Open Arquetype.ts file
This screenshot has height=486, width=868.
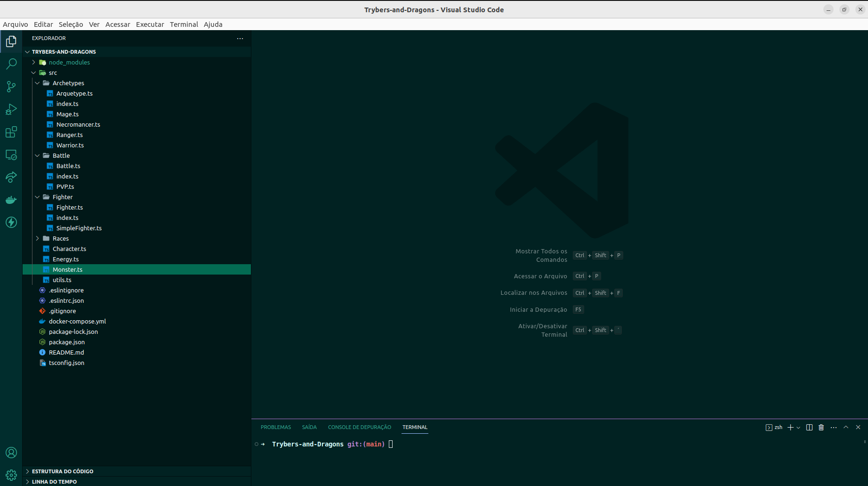click(x=137, y=93)
